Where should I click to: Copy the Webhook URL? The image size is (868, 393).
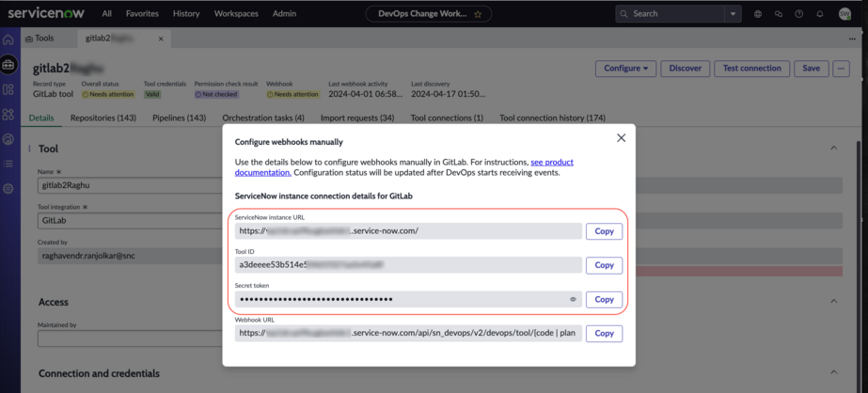(604, 334)
